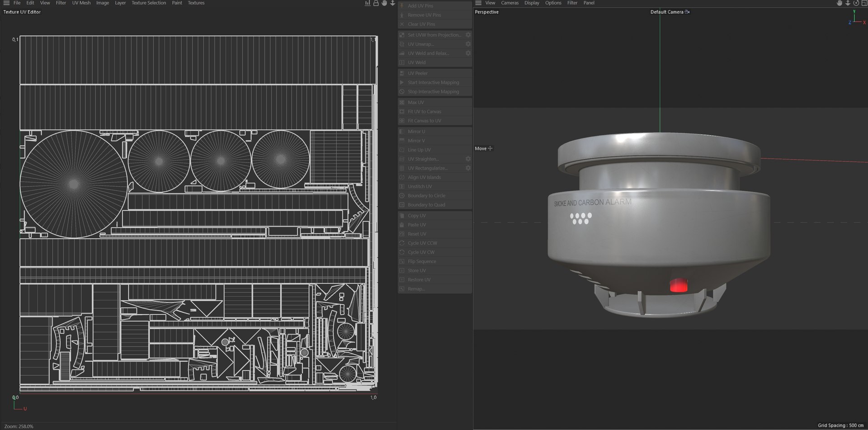Click the Cycle UV CCW command
868x430 pixels.
(435, 243)
